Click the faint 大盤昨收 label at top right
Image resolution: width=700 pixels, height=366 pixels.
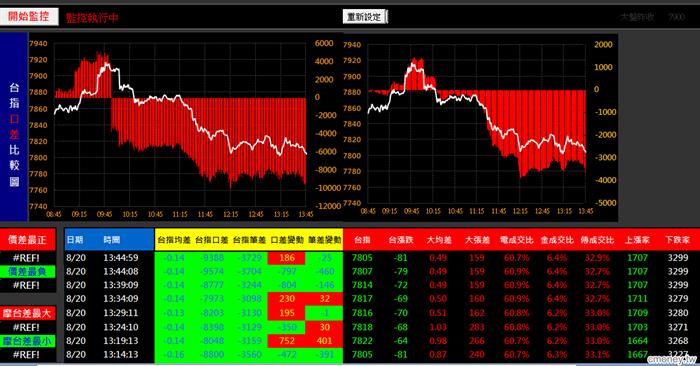click(x=637, y=17)
